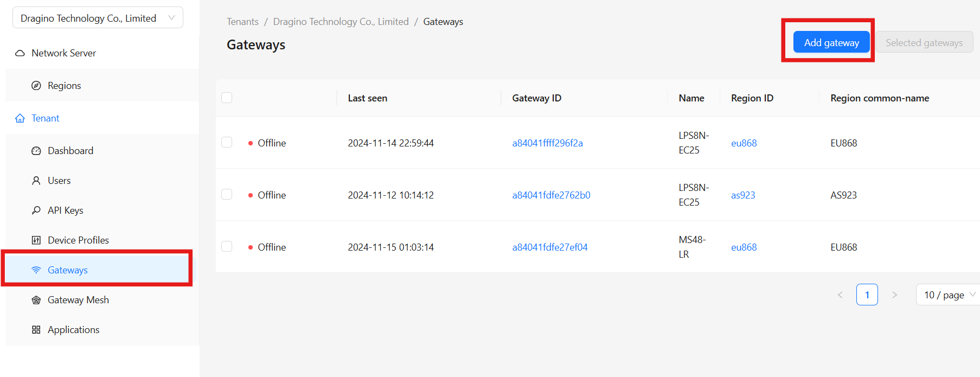The image size is (980, 377).
Task: Click the Gateway Mesh icon
Action: coord(36,300)
